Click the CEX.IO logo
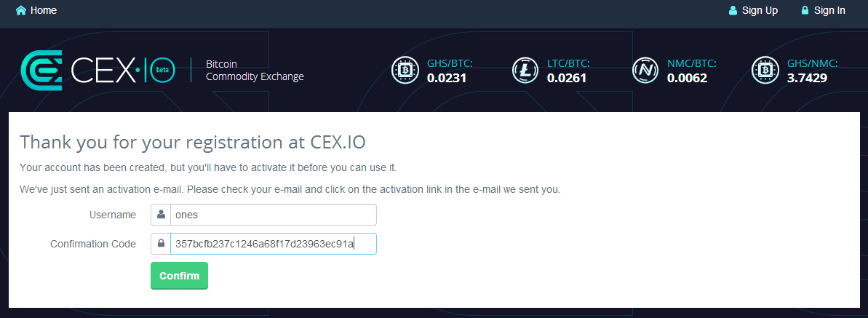The height and width of the screenshot is (318, 868). (x=97, y=70)
